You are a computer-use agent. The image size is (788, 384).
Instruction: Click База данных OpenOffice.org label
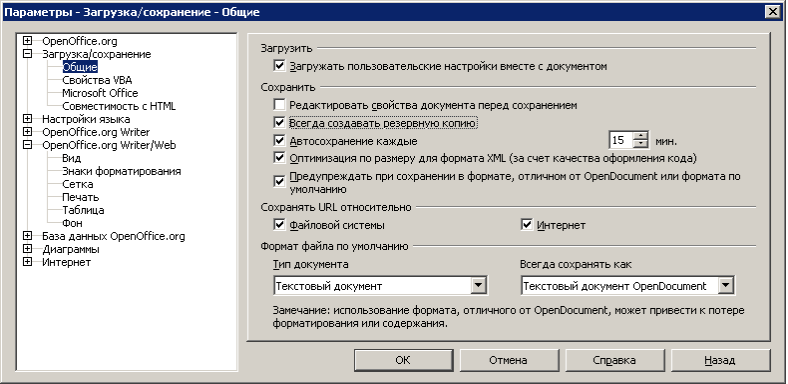tap(113, 236)
